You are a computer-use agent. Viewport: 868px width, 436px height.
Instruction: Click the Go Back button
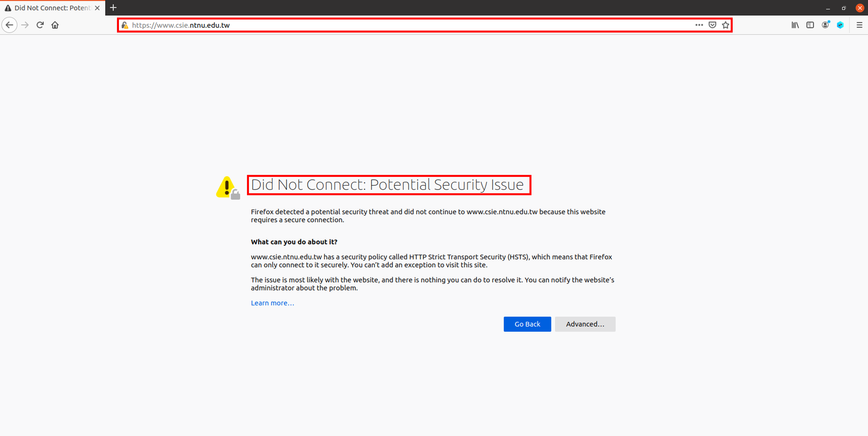pos(527,324)
